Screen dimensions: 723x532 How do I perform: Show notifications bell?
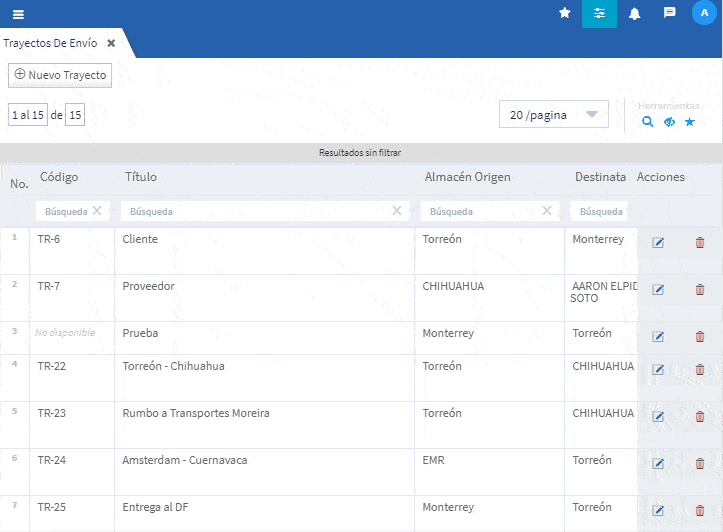click(x=634, y=13)
